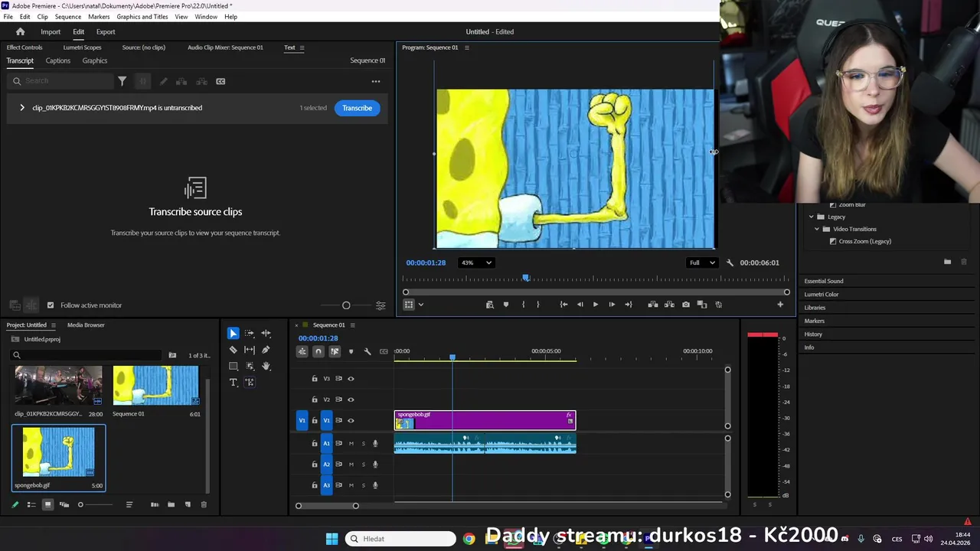Toggle Linked Selection in timeline

click(335, 351)
